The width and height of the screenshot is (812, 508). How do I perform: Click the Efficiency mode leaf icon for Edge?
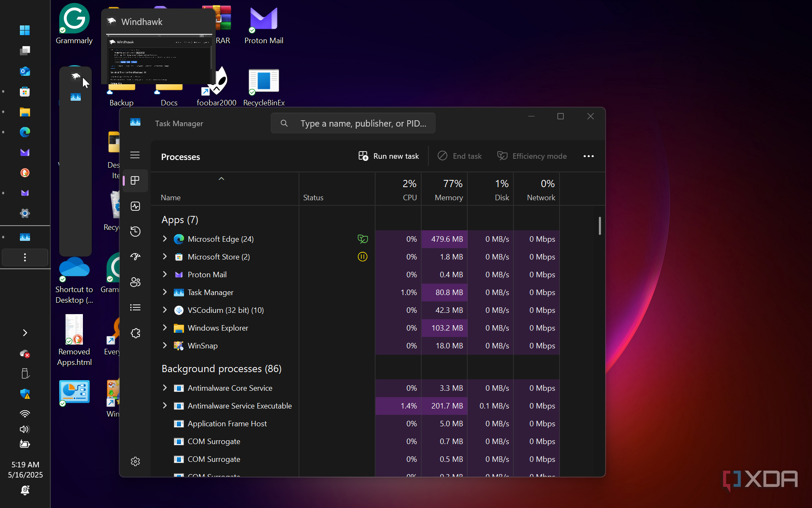pyautogui.click(x=362, y=239)
